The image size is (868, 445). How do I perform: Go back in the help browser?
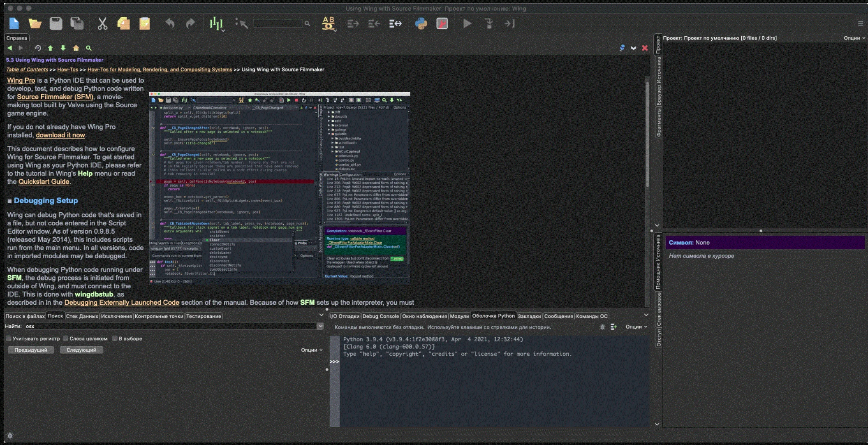click(10, 48)
